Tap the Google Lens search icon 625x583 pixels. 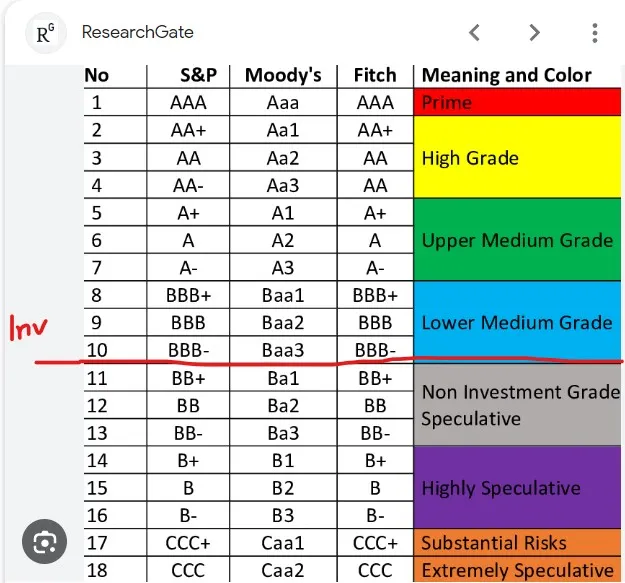pos(44,543)
